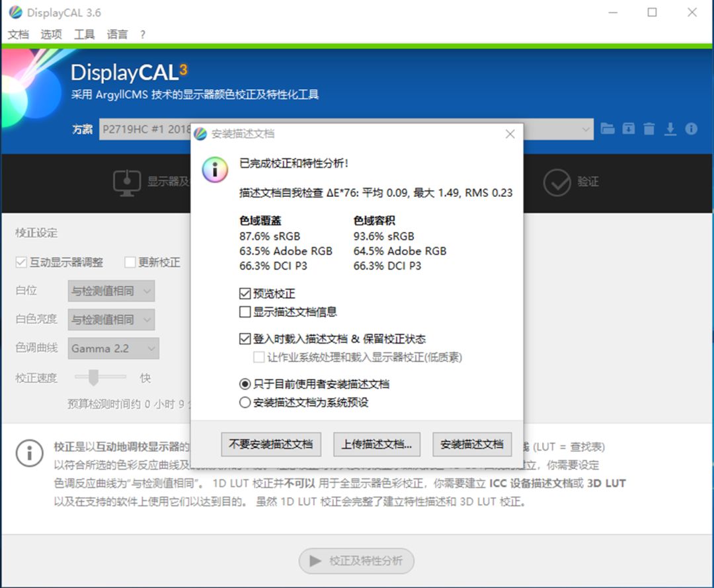Click the text 63.5% Adobe RGB
The height and width of the screenshot is (588, 714).
[286, 251]
